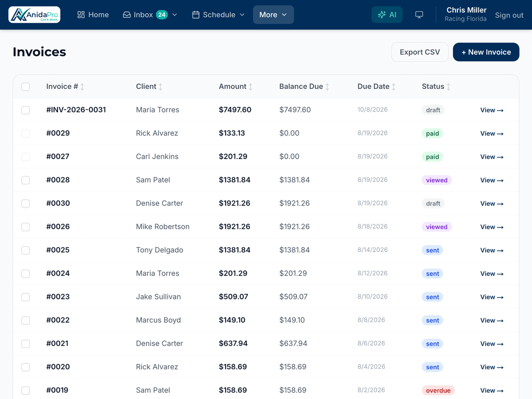
Task: Click the Chris Miller user name
Action: [x=466, y=10]
